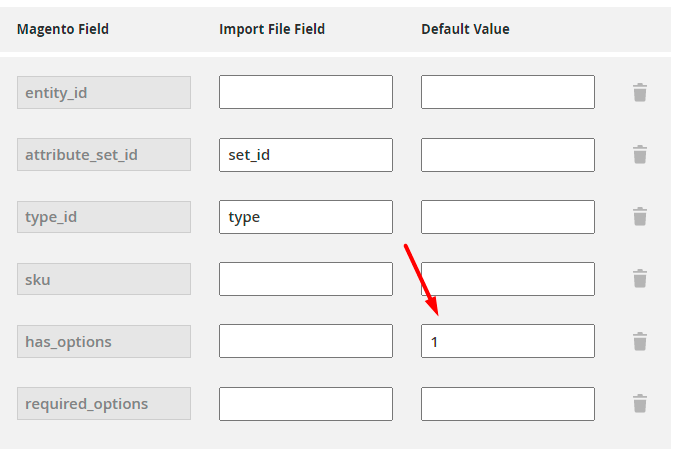
Task: Delete the entity_id mapping row
Action: (x=640, y=93)
